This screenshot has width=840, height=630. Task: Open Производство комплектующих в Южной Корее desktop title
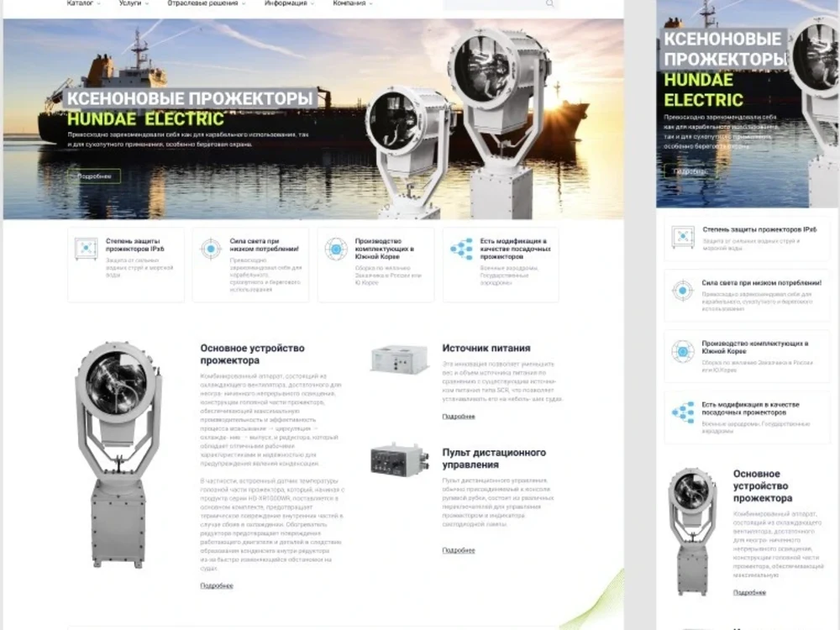click(384, 249)
